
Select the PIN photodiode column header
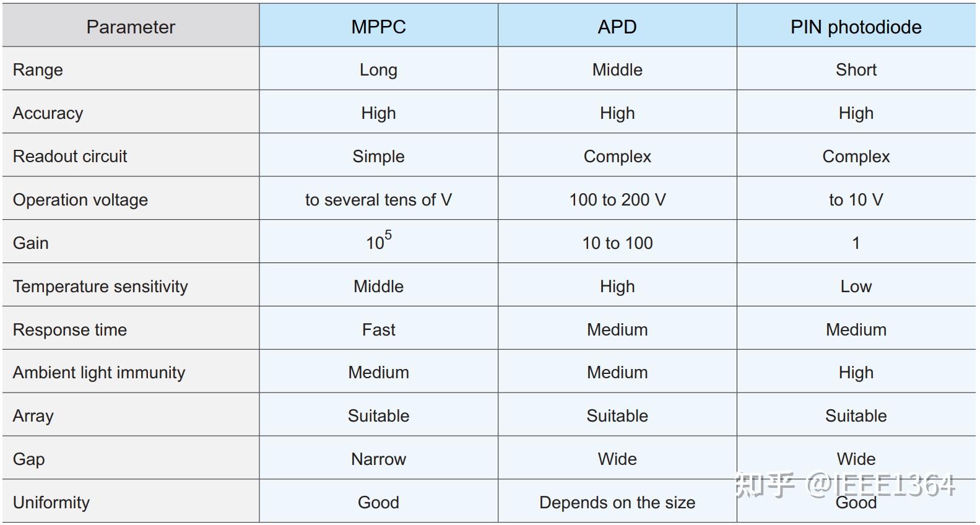(856, 27)
